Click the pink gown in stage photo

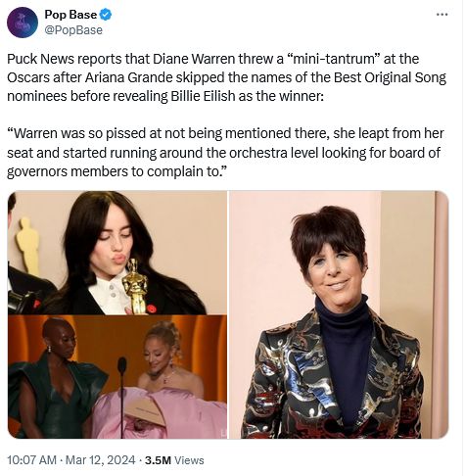[x=160, y=413]
